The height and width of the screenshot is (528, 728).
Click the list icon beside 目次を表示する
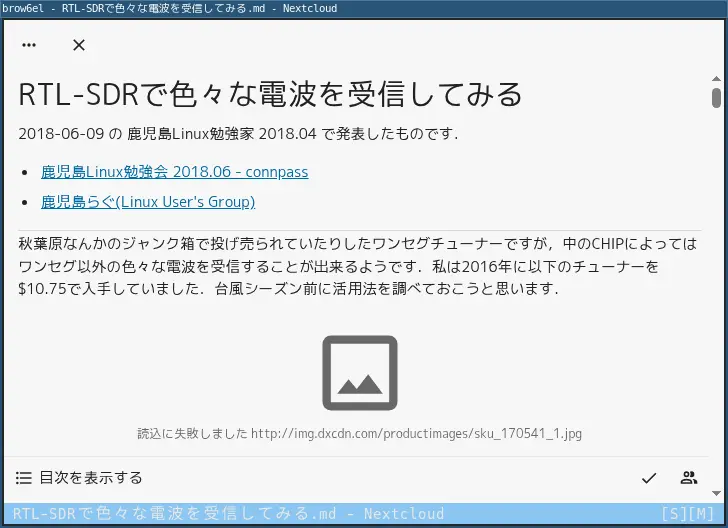click(x=24, y=478)
